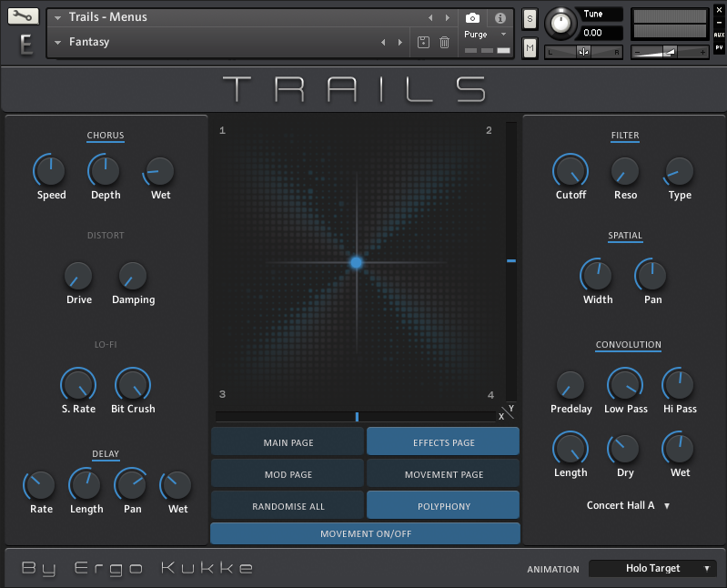Switch to Main Page

[x=288, y=442]
